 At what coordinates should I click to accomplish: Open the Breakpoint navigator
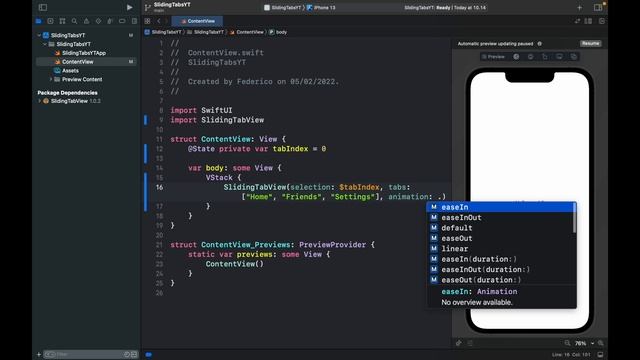click(x=122, y=21)
